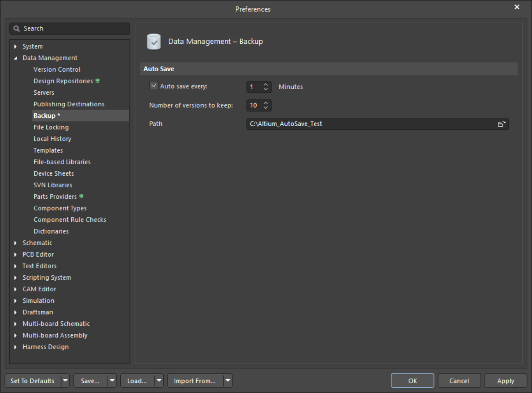The image size is (532, 393).
Task: Select Version Control page
Action: (57, 69)
